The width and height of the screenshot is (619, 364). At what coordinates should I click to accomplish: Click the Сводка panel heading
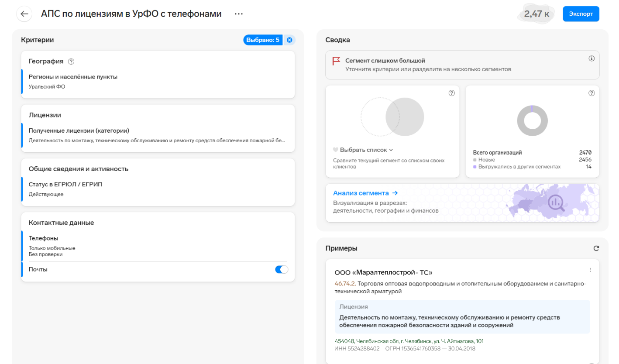pyautogui.click(x=338, y=40)
